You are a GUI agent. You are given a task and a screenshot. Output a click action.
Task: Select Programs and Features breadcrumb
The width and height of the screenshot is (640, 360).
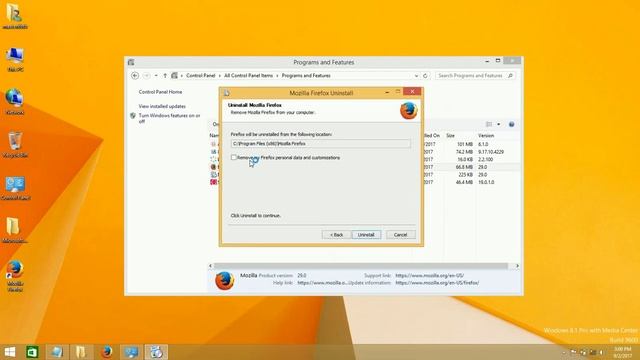pyautogui.click(x=306, y=76)
